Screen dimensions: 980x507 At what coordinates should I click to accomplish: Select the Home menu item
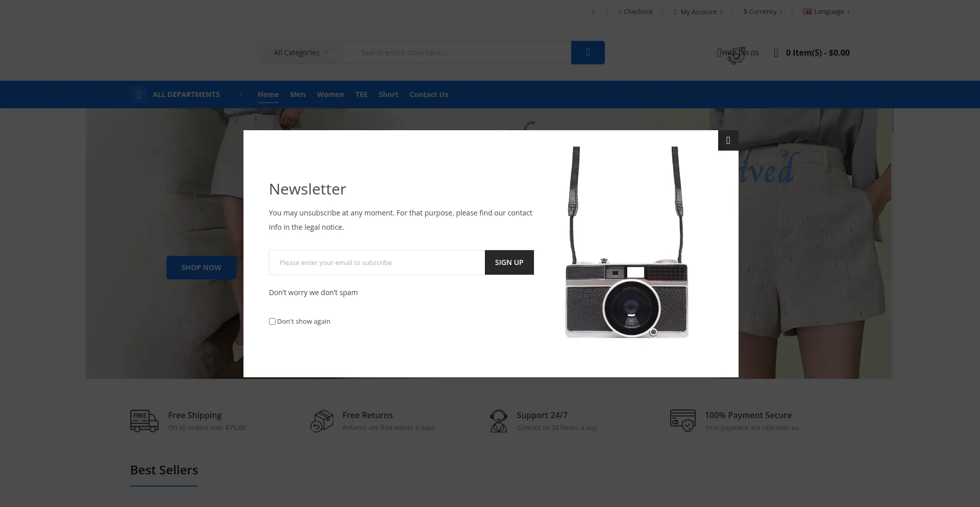[268, 94]
